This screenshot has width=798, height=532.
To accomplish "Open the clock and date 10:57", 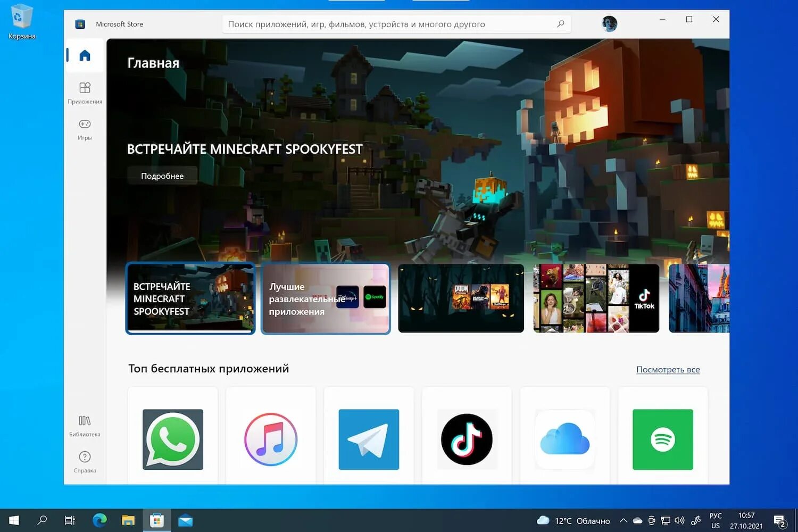I will coord(746,520).
